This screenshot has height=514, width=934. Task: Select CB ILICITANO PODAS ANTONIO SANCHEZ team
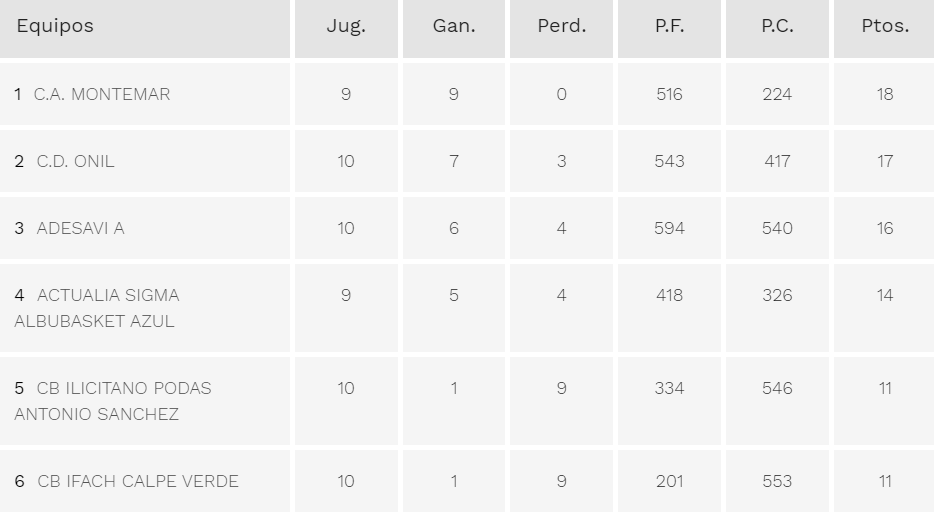tap(113, 401)
